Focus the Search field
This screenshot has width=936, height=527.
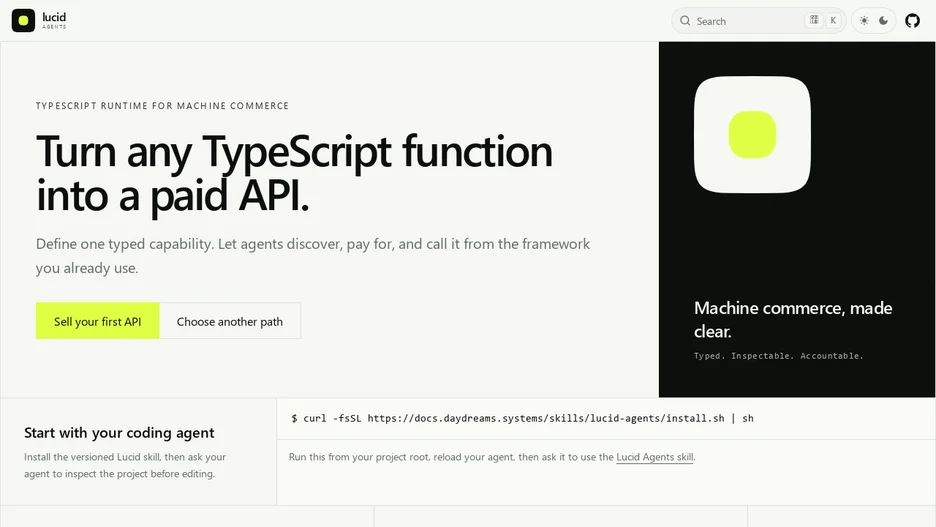pyautogui.click(x=758, y=21)
